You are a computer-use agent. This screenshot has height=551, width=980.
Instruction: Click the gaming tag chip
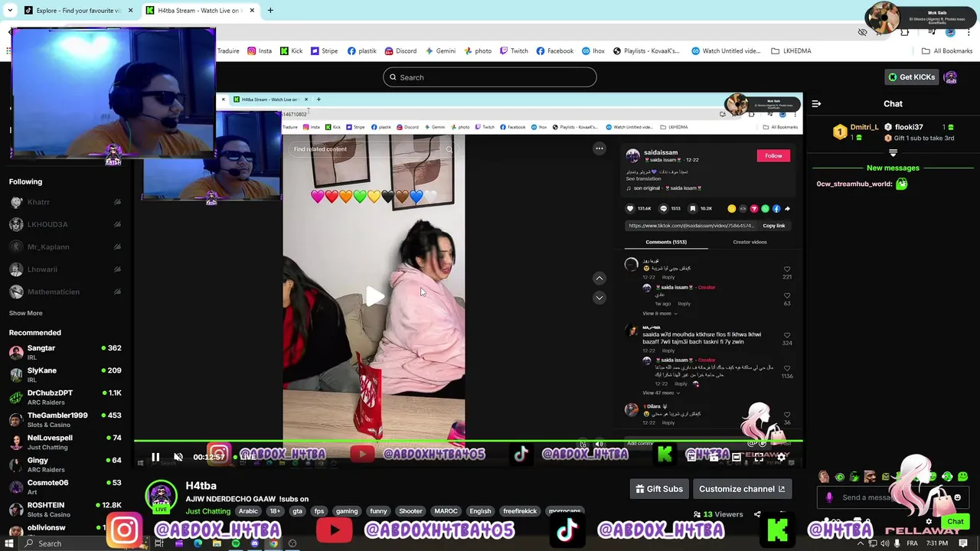[x=347, y=511]
